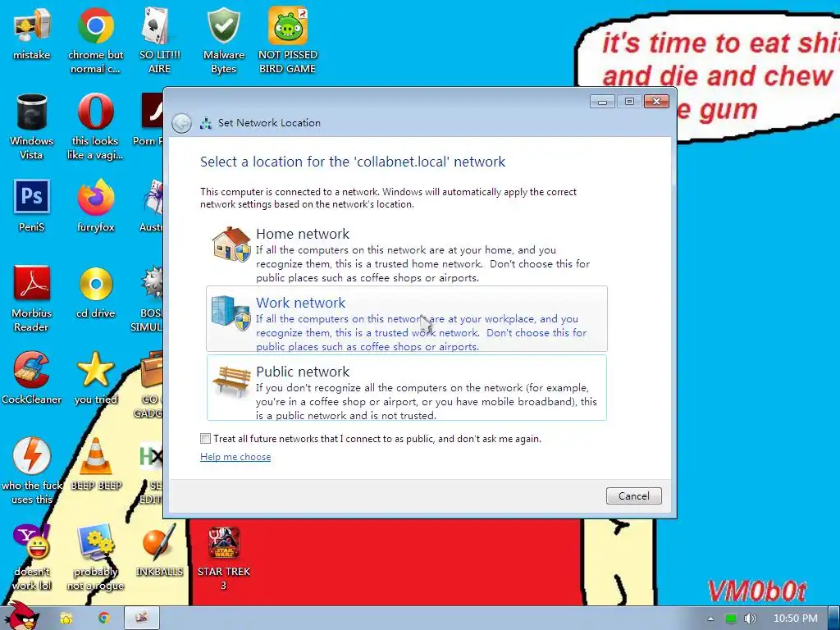Open the 'STAR TREK 3' game icon
The height and width of the screenshot is (630, 840).
223,558
